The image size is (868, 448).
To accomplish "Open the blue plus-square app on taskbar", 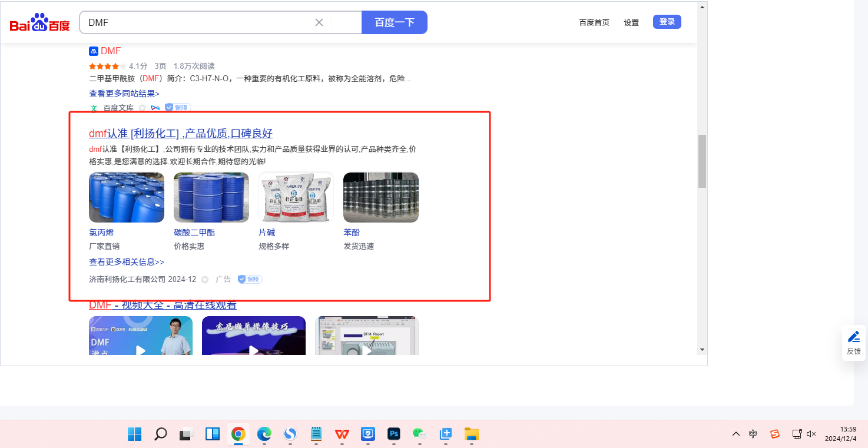I will pos(446,434).
